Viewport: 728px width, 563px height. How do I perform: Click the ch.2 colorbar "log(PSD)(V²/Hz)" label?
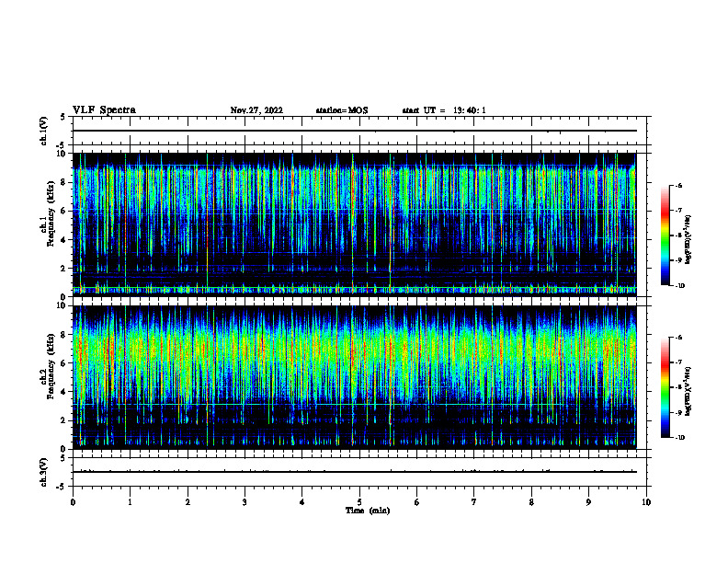(x=688, y=392)
